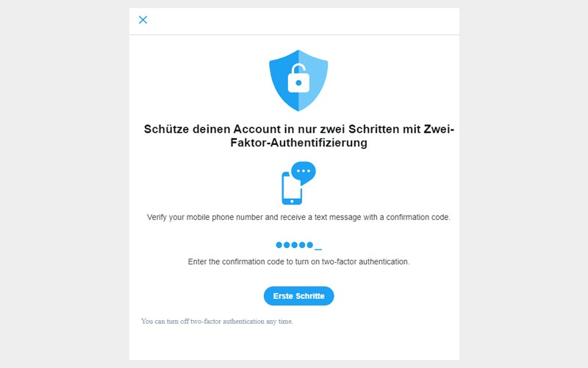This screenshot has width=588, height=368.
Task: Click the blue security shield icon
Action: coord(298,80)
